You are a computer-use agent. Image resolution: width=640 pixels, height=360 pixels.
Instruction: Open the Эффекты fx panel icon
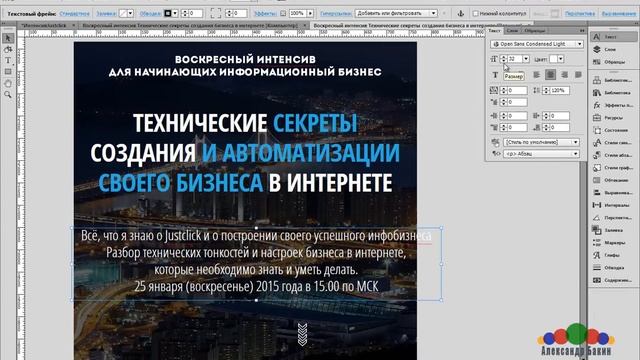pyautogui.click(x=597, y=105)
